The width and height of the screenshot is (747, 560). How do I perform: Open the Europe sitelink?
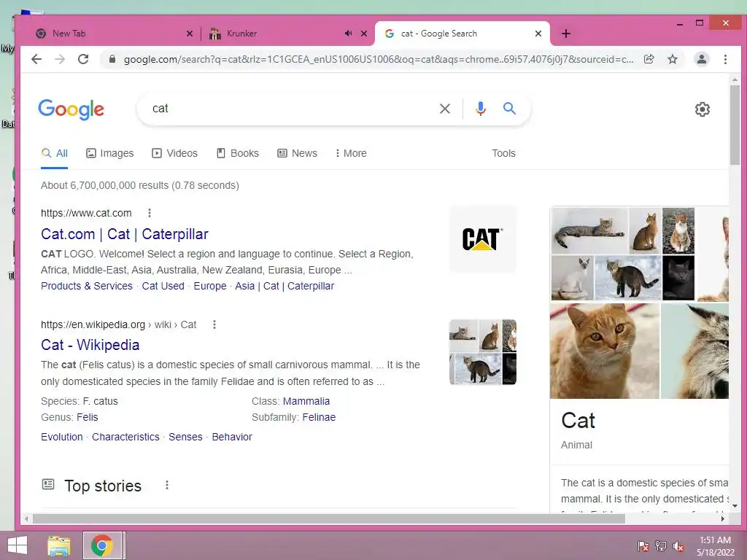(x=210, y=286)
